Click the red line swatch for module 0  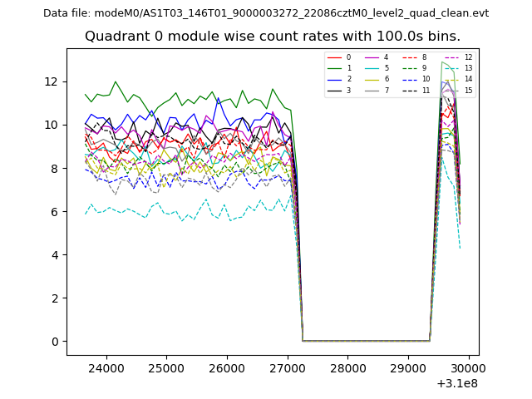pyautogui.click(x=334, y=57)
